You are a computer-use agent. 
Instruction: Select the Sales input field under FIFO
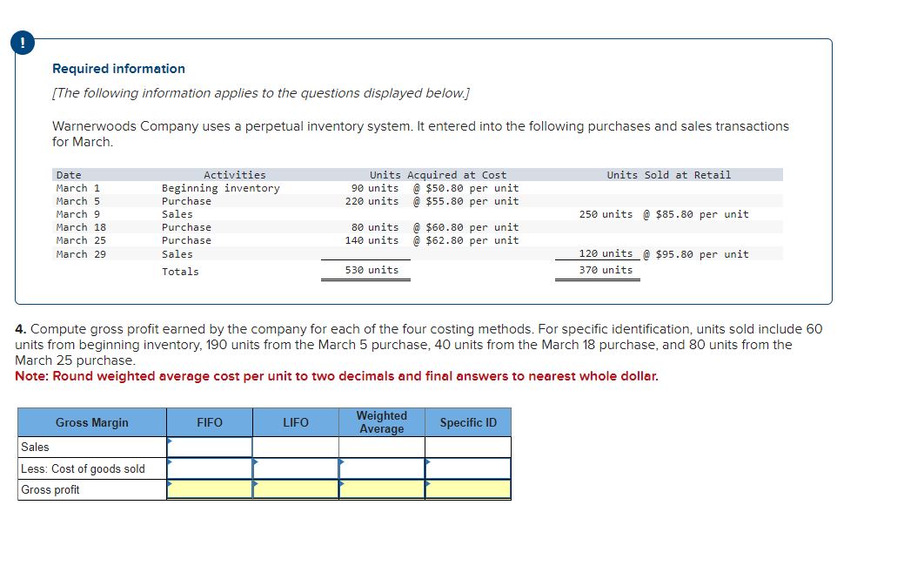point(211,447)
